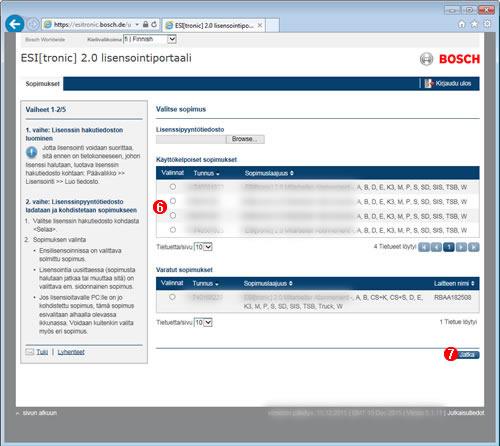Click the Valitse sopimus heading
Viewport: 500px width, 446px height.
(181, 109)
